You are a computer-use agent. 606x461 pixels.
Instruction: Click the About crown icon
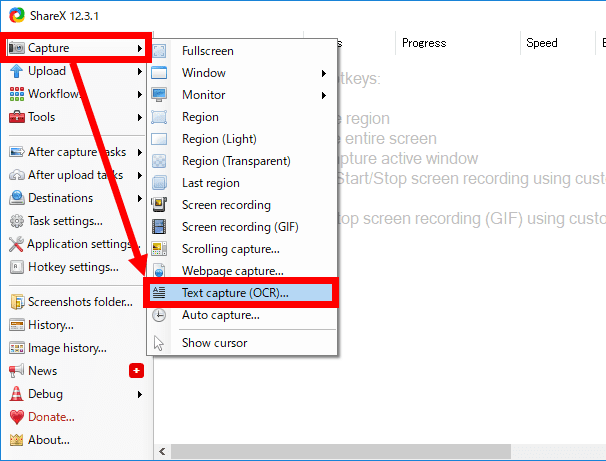(x=16, y=440)
